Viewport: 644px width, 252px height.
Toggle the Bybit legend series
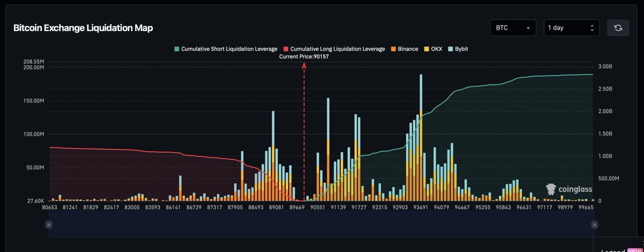[x=458, y=49]
